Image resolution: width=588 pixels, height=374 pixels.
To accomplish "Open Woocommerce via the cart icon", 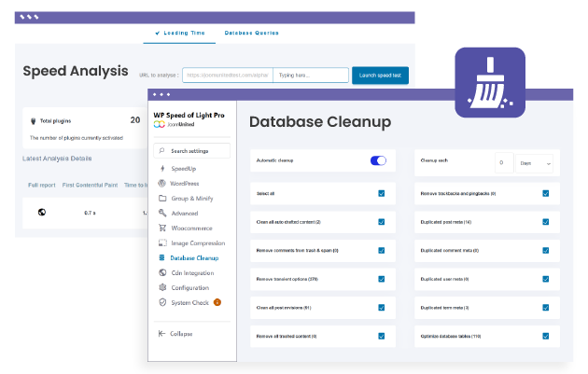I will click(162, 228).
